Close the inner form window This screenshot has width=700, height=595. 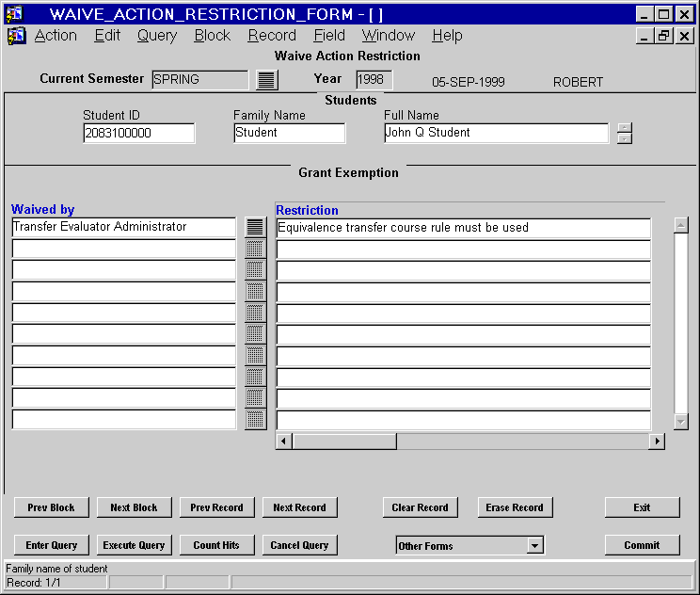tap(684, 35)
